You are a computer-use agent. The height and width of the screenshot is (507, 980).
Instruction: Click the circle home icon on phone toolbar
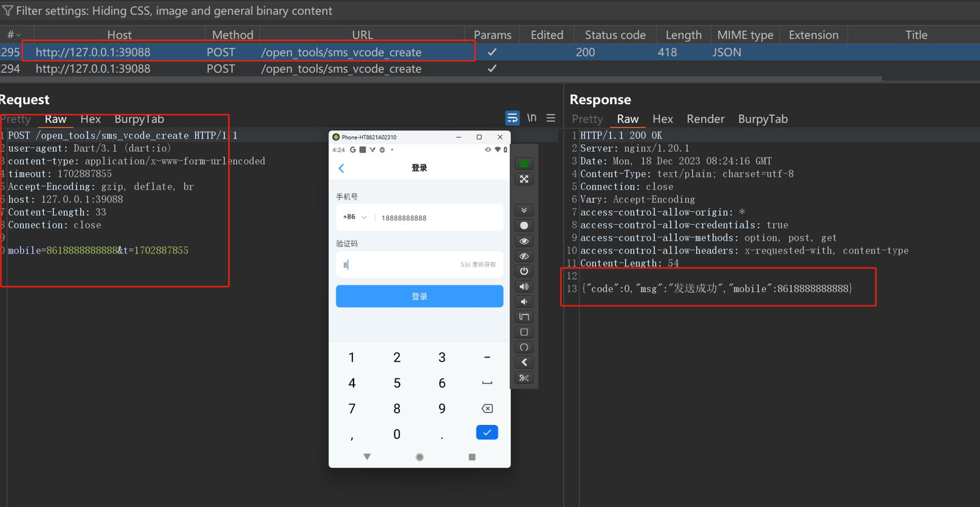[x=524, y=347]
